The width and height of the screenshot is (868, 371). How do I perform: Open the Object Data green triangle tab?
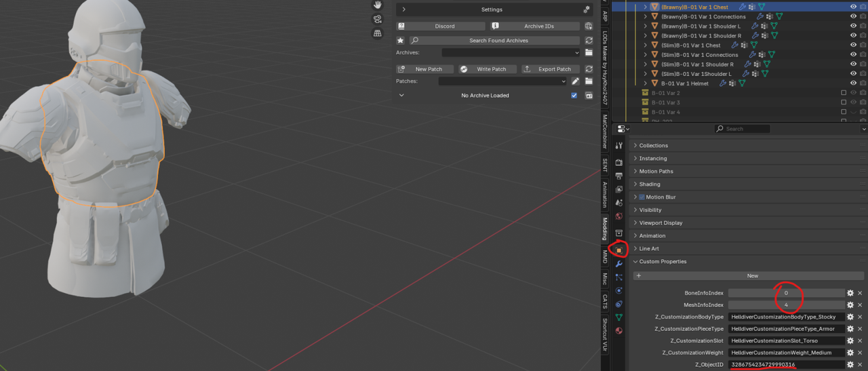click(618, 317)
